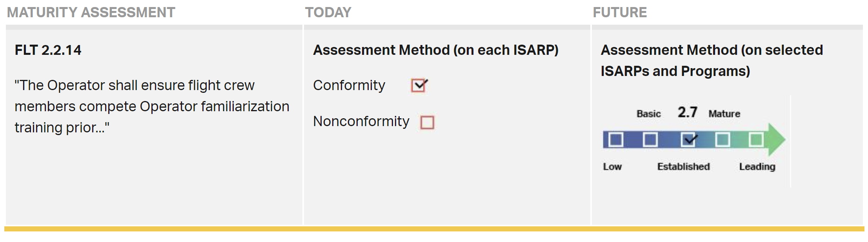868x242 pixels.
Task: Click the 2.7 maturity score value
Action: (688, 112)
